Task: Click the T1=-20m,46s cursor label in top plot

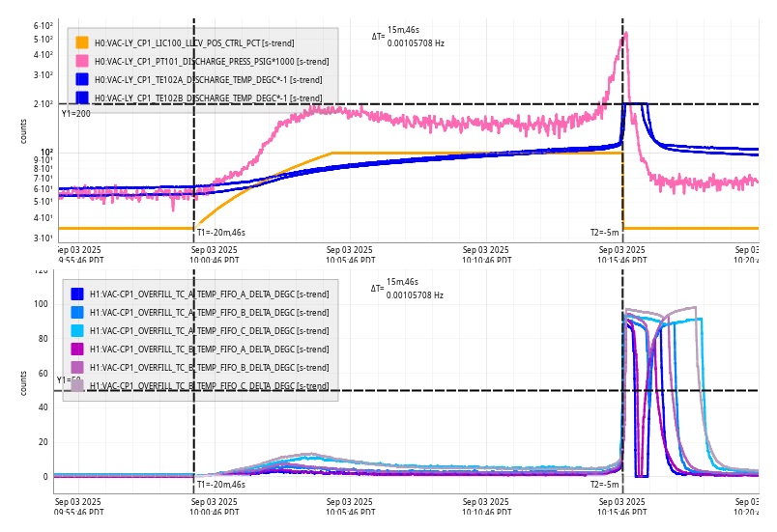Action: 221,233
